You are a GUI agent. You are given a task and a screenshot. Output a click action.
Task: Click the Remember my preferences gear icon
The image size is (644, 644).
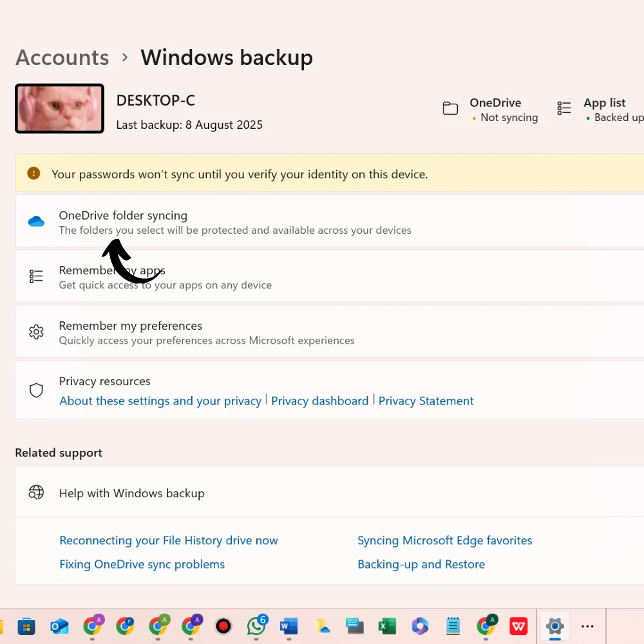click(36, 332)
